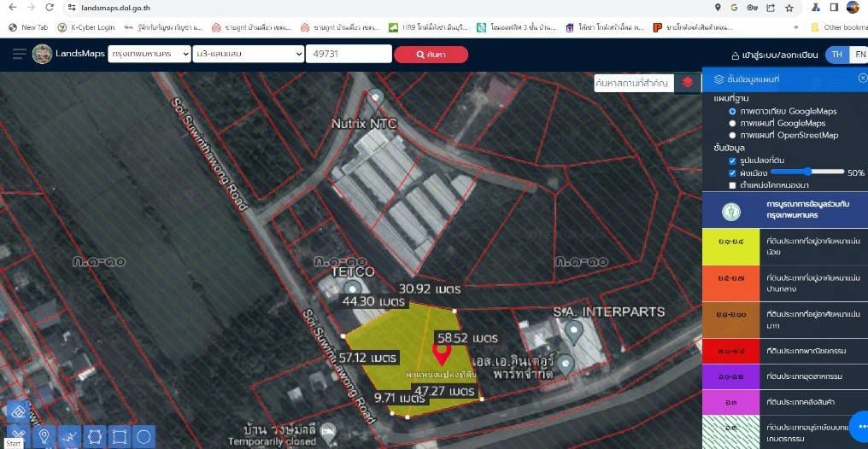Click the red ค้นหา search button
The width and height of the screenshot is (868, 449).
pyautogui.click(x=431, y=54)
